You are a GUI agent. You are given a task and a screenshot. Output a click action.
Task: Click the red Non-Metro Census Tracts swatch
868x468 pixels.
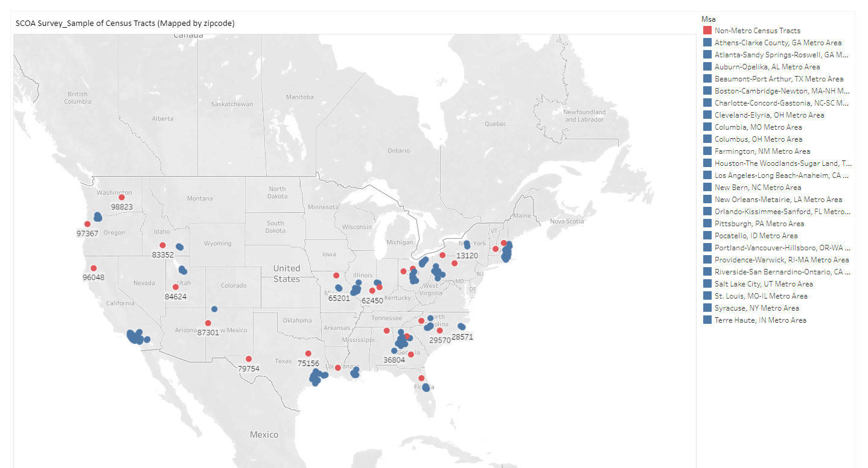[707, 30]
